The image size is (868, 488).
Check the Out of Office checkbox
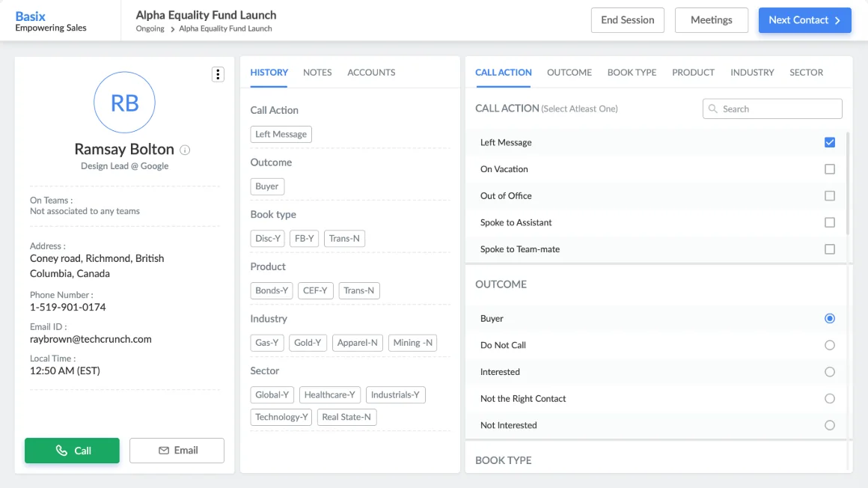[x=829, y=195]
